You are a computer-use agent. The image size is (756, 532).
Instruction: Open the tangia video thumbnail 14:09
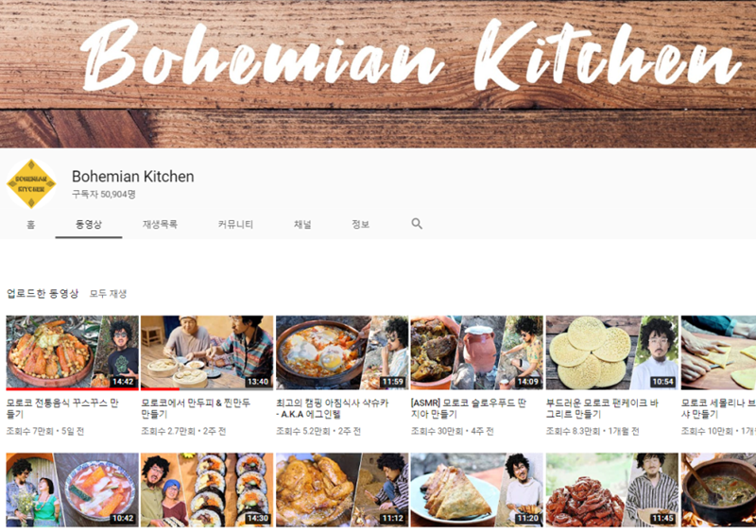click(x=477, y=352)
